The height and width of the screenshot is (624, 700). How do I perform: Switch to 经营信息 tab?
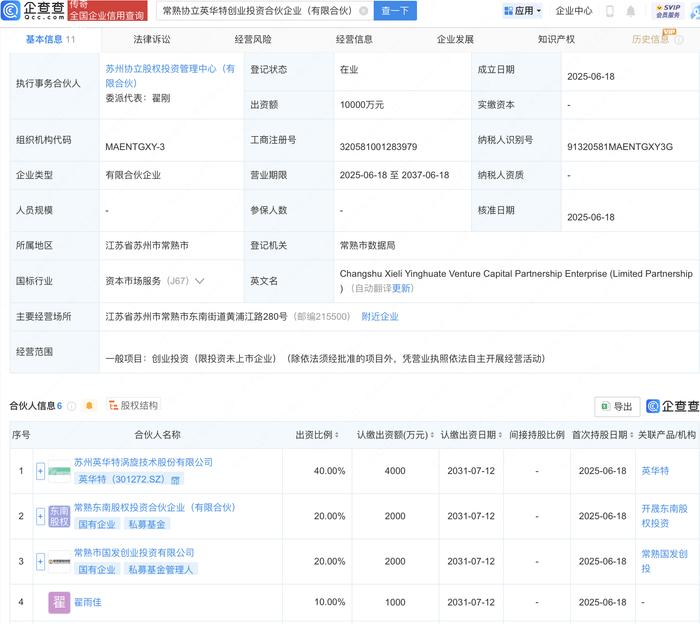click(354, 39)
